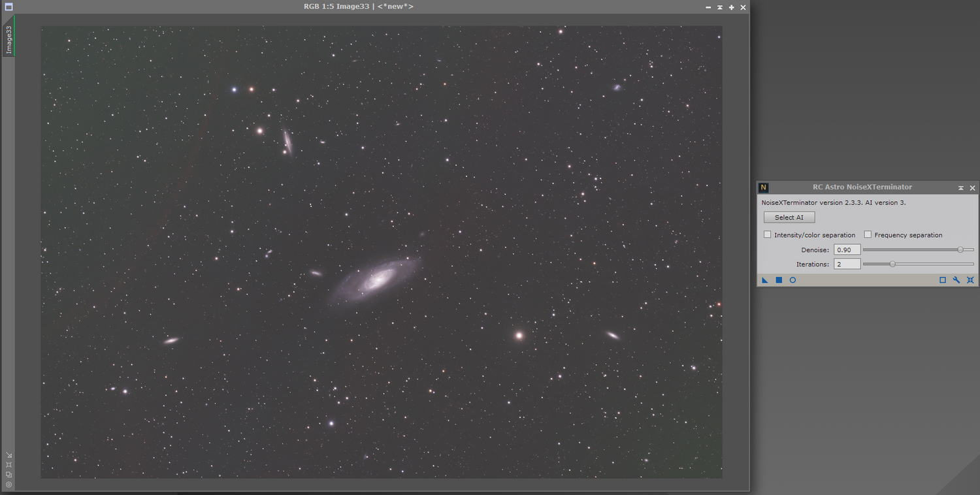Click the window menu icon of the Image33 window
This screenshot has height=495, width=980.
click(8, 7)
